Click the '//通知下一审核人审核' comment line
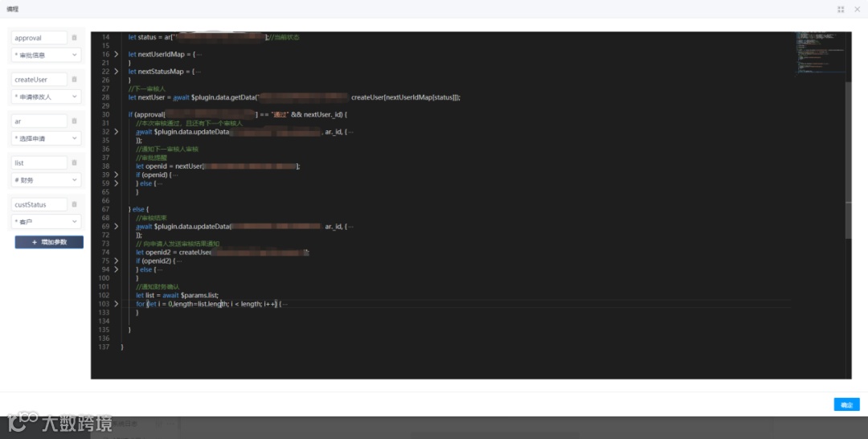The width and height of the screenshot is (868, 439). click(167, 149)
